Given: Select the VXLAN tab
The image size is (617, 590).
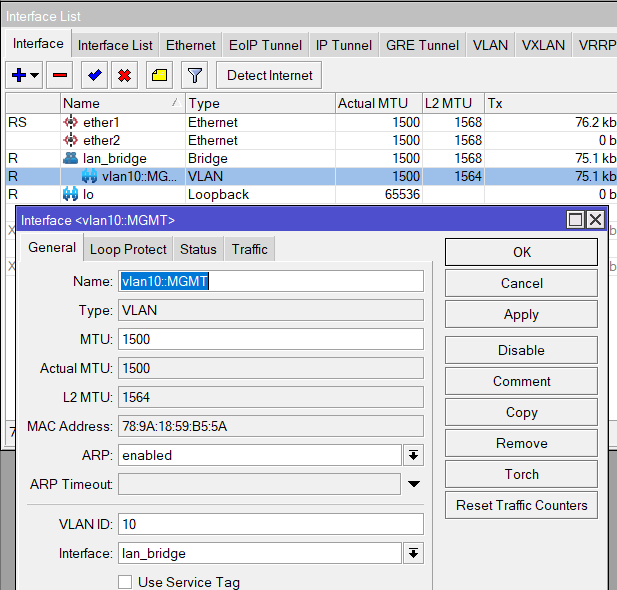Looking at the screenshot, I should click(543, 45).
